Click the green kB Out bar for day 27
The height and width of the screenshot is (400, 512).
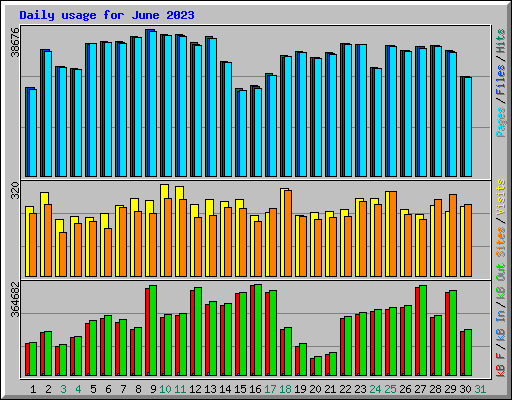click(x=423, y=330)
